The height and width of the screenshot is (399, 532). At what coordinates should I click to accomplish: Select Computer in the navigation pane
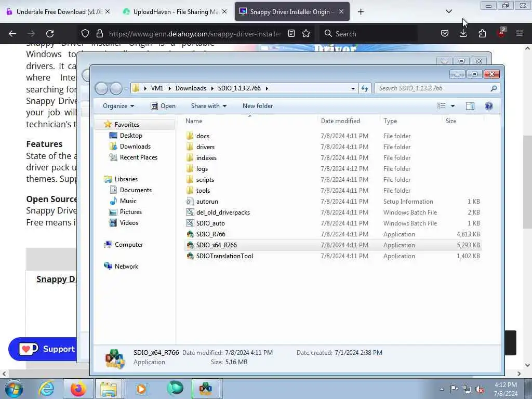click(x=129, y=245)
